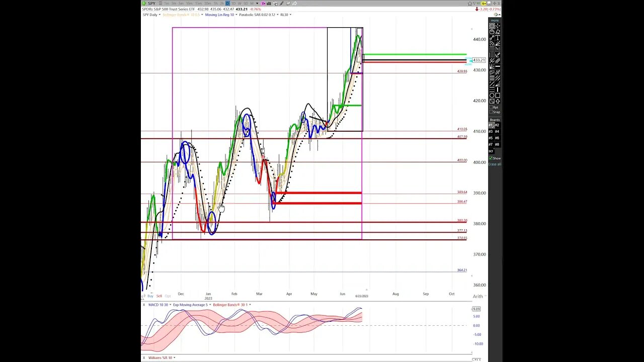The image size is (644, 362).
Task: Switch chart interval to W weekly
Action: pos(239,3)
